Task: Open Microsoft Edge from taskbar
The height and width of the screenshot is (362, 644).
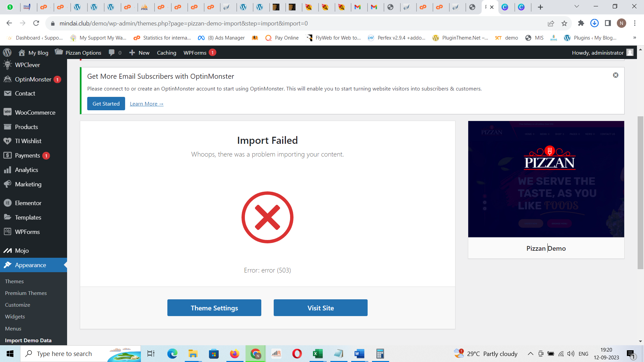Action: click(x=172, y=354)
